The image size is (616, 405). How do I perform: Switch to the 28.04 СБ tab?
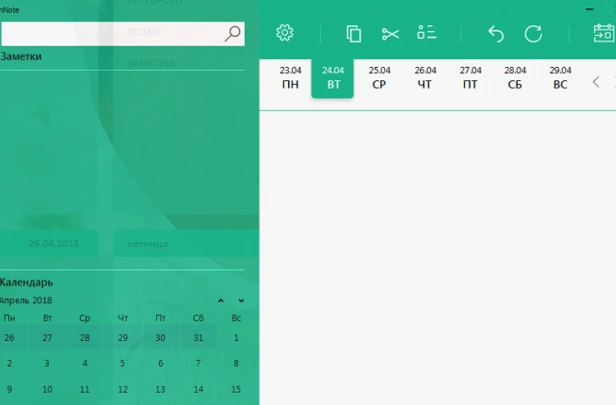[515, 78]
